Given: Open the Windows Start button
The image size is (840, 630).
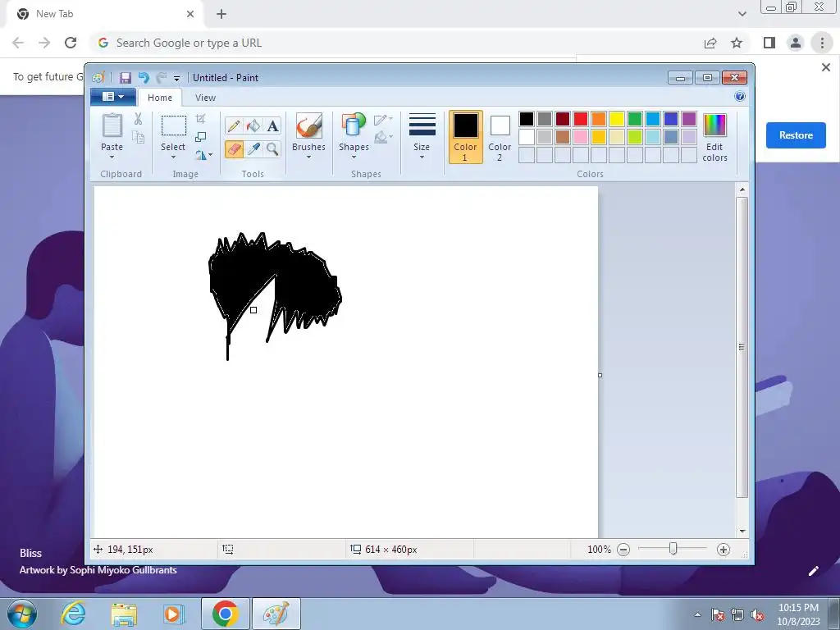Looking at the screenshot, I should (22, 614).
